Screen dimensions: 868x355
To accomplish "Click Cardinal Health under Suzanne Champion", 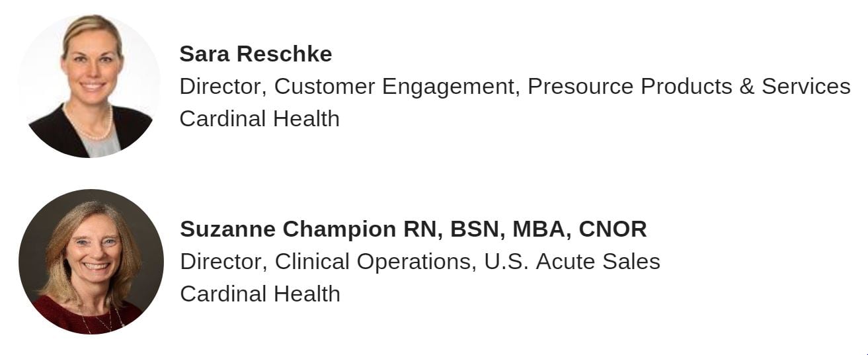I will pyautogui.click(x=260, y=294).
